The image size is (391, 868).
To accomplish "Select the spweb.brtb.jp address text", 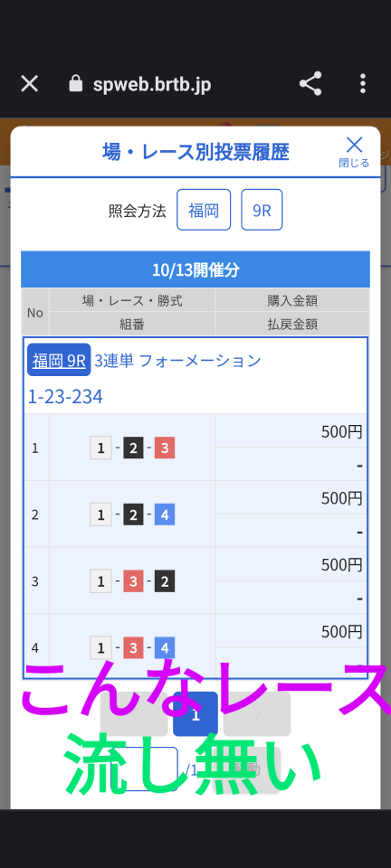I will (x=152, y=84).
